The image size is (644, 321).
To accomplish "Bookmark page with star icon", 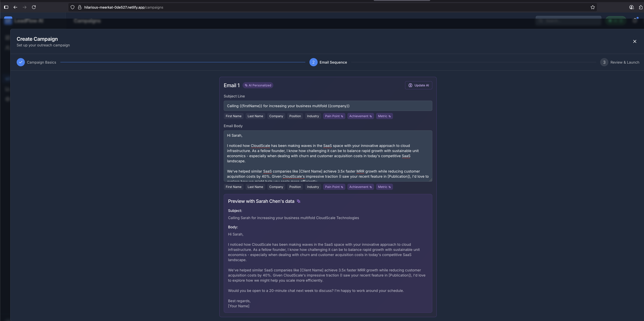I will click(592, 7).
